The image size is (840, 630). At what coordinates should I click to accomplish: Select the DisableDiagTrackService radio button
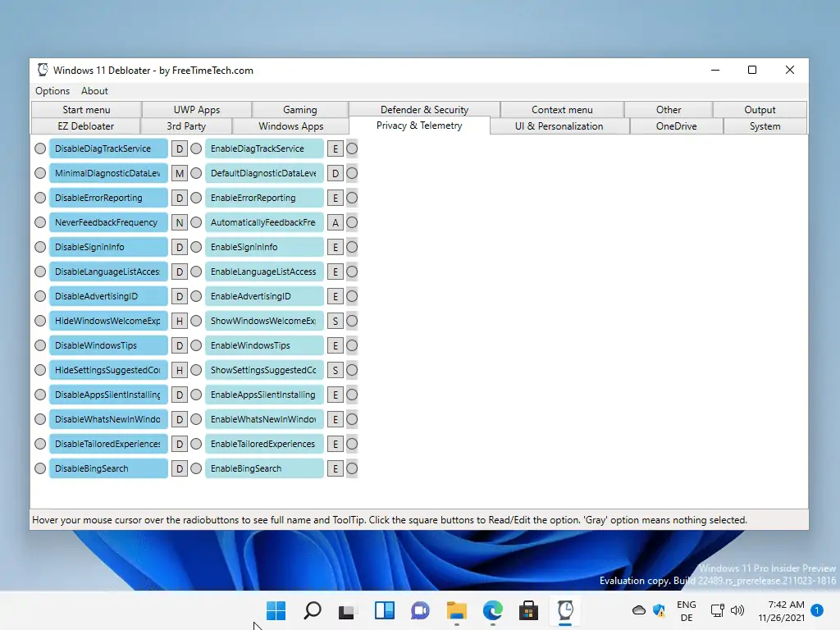(x=40, y=149)
